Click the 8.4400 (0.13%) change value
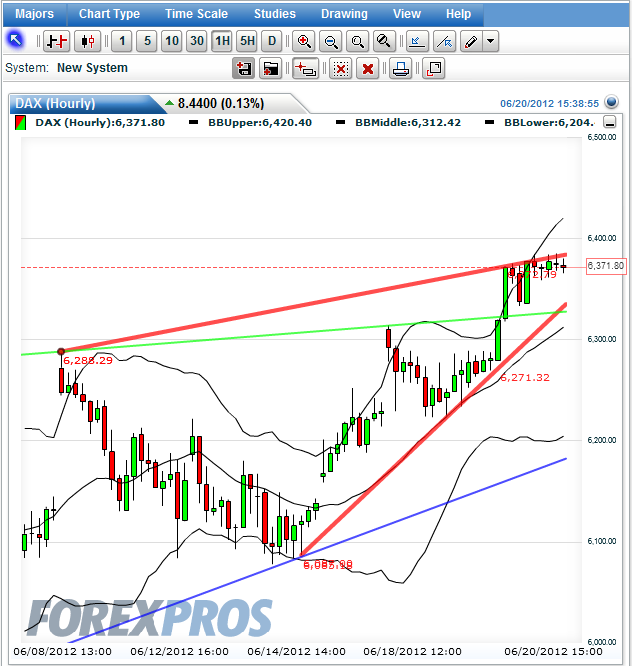The height and width of the screenshot is (666, 632). coord(221,103)
